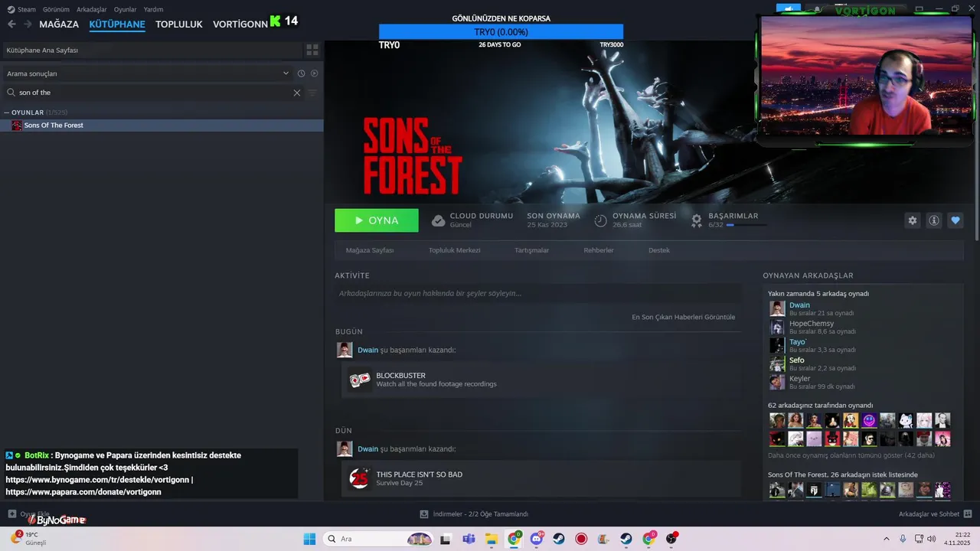Click the library search field
Viewport: 980px width, 551px height.
[153, 93]
